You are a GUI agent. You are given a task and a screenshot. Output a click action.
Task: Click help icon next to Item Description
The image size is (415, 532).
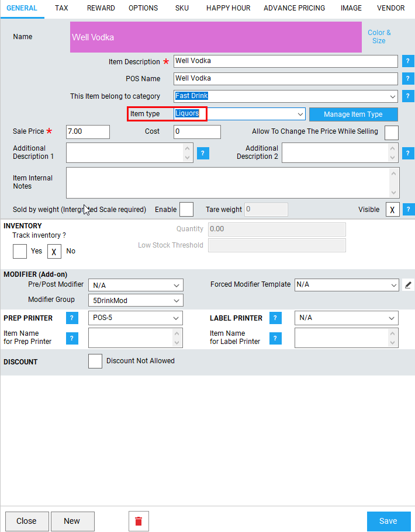tap(408, 61)
